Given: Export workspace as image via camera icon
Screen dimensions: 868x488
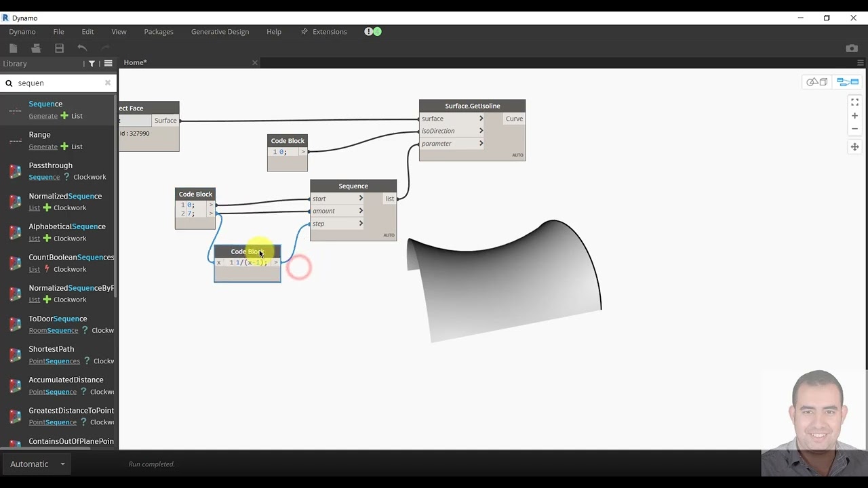Looking at the screenshot, I should (852, 48).
